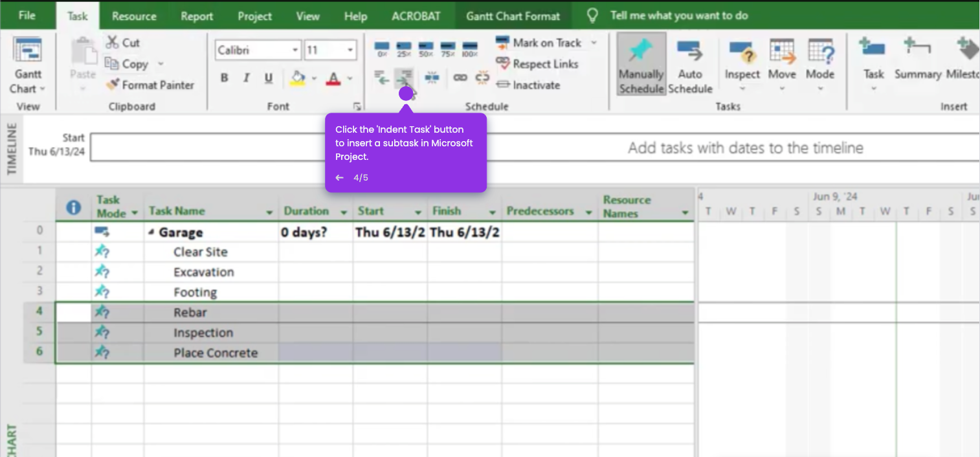Collapse the Garage summary task
Viewport: 980px width, 457px height.
(x=151, y=232)
